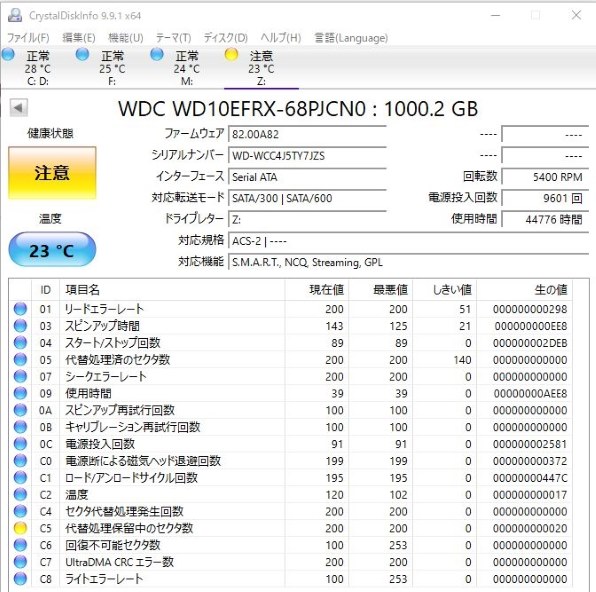The width and height of the screenshot is (596, 592).
Task: Click the standard field ACS-2
Action: point(409,241)
